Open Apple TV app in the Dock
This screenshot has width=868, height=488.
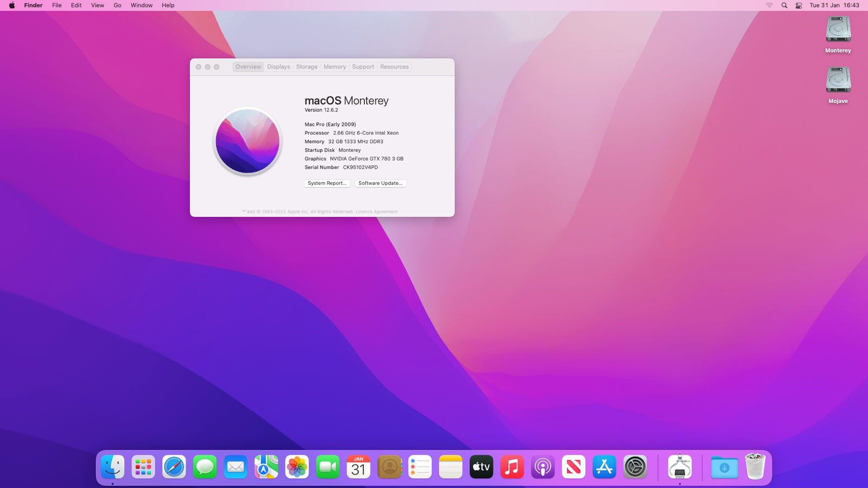tap(481, 467)
